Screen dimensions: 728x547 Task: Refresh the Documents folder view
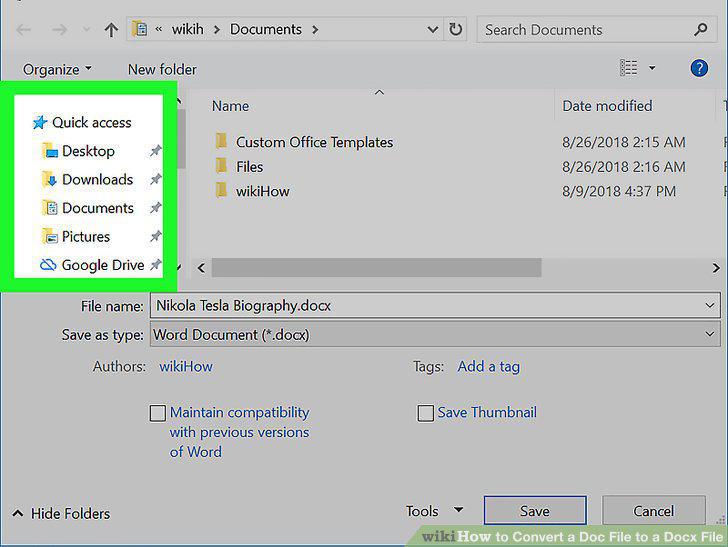click(x=455, y=30)
